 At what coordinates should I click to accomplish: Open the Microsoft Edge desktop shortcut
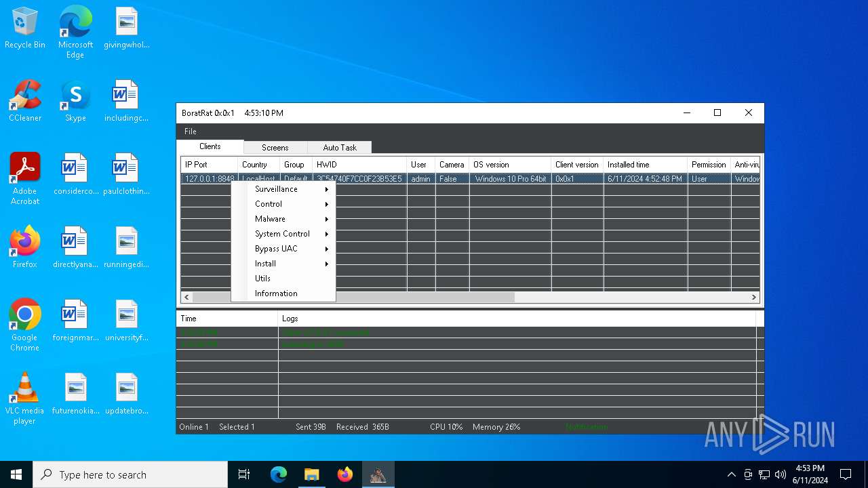click(75, 32)
